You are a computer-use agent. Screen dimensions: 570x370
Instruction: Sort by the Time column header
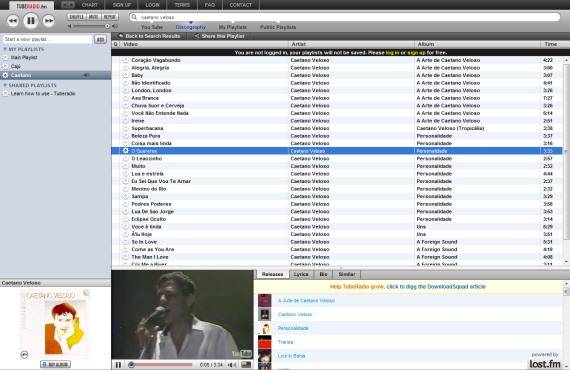(551, 44)
